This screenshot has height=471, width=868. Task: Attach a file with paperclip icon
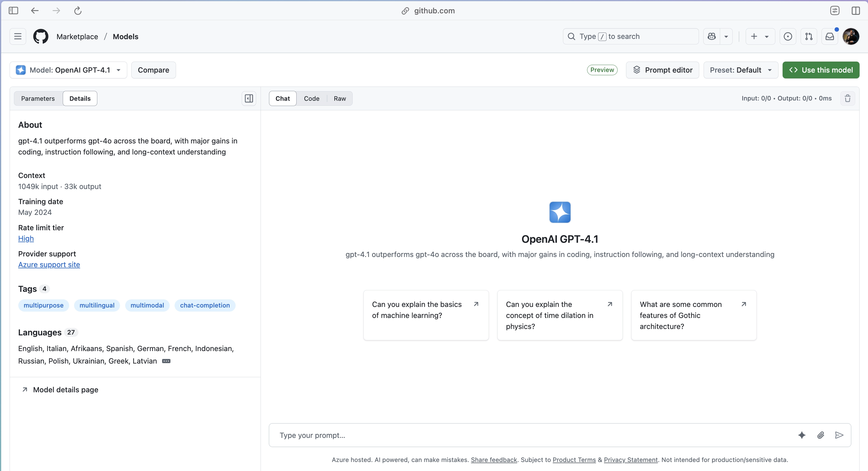[821, 435]
